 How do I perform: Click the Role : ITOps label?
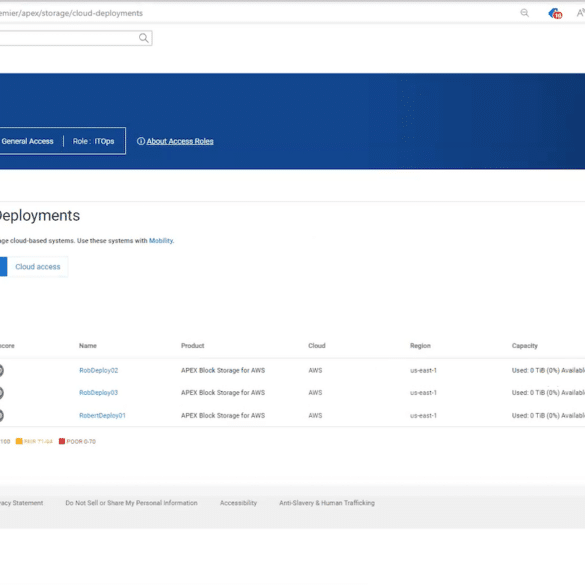coord(93,141)
